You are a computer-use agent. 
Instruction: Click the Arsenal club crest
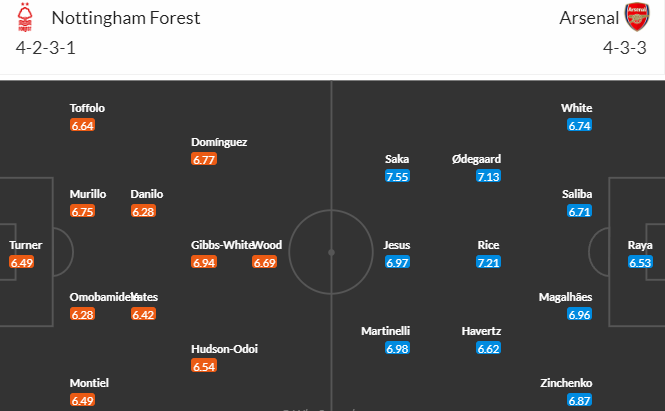(637, 17)
